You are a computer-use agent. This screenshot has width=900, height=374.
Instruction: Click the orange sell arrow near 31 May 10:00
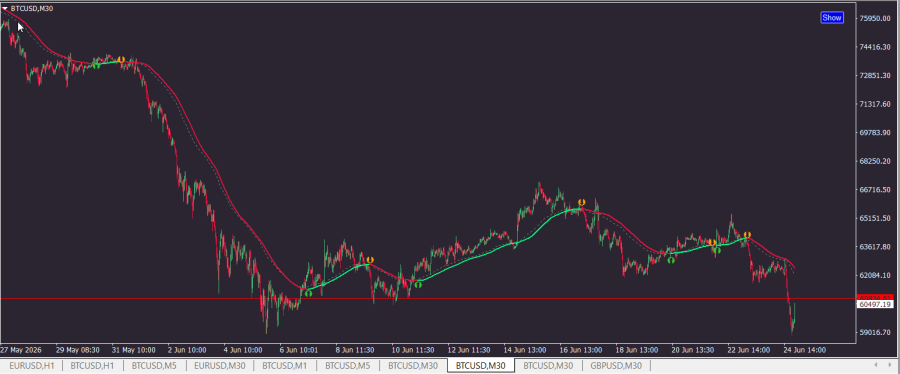tap(121, 60)
